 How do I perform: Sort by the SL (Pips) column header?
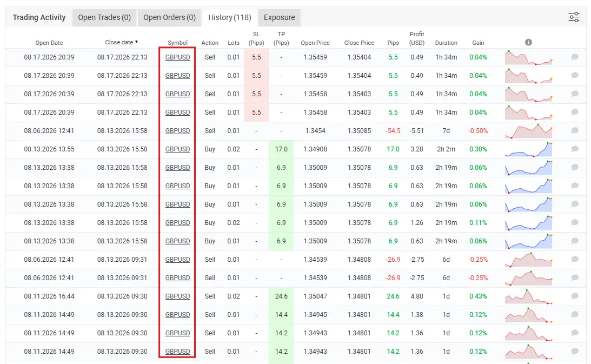click(x=256, y=38)
